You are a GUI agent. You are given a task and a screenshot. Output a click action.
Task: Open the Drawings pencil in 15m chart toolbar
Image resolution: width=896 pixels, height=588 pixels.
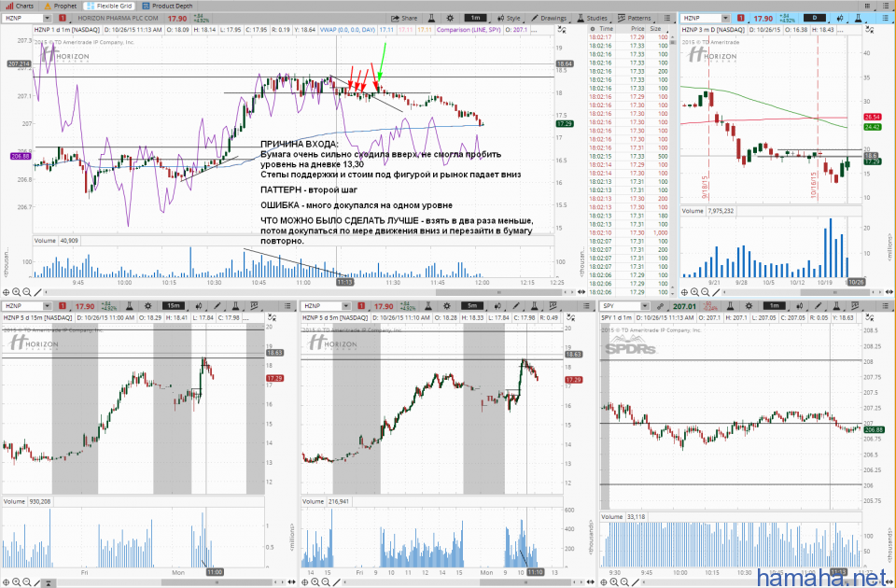coord(217,306)
